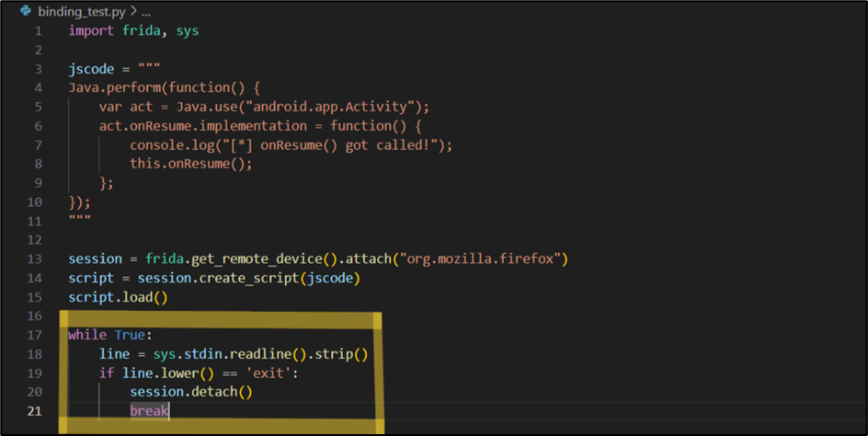868x436 pixels.
Task: Click 'while True:' on line 17
Action: pyautogui.click(x=109, y=335)
